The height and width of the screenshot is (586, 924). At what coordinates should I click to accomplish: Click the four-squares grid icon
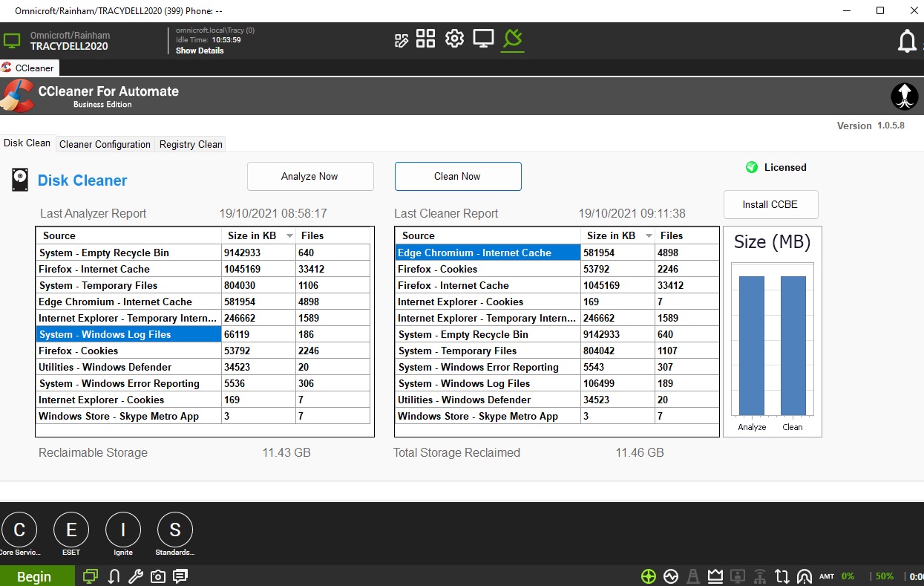point(425,39)
